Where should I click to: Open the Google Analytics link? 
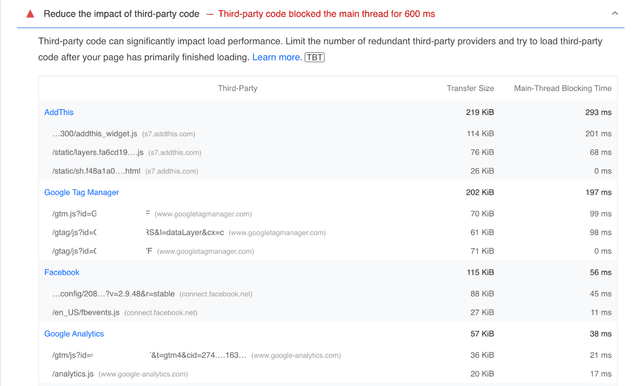(x=74, y=334)
